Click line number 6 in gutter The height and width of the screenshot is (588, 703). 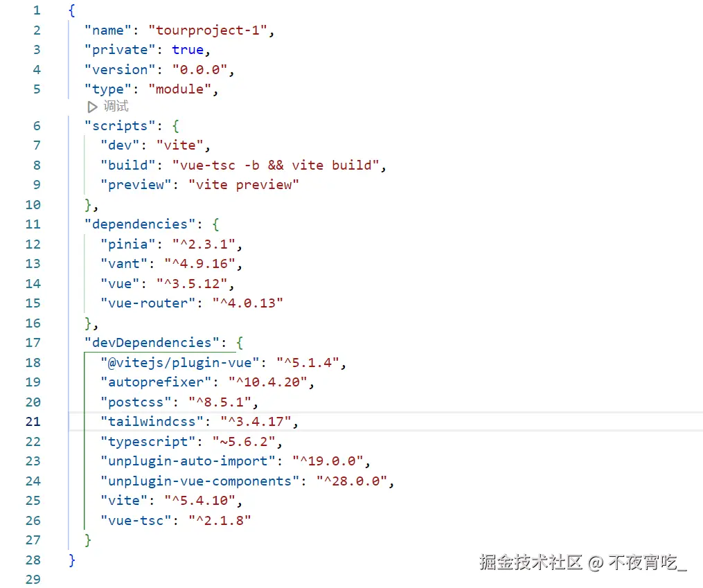coord(37,126)
